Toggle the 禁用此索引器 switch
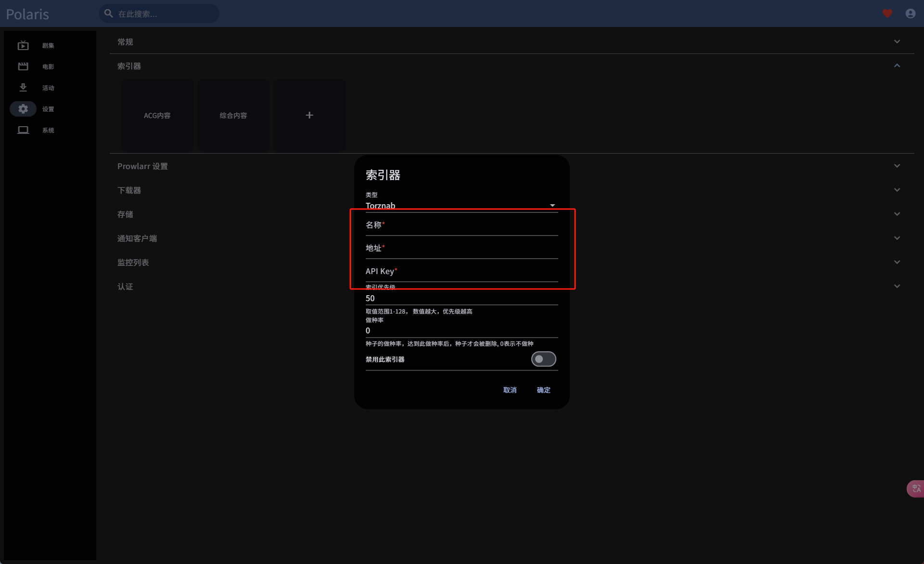924x564 pixels. pyautogui.click(x=544, y=359)
